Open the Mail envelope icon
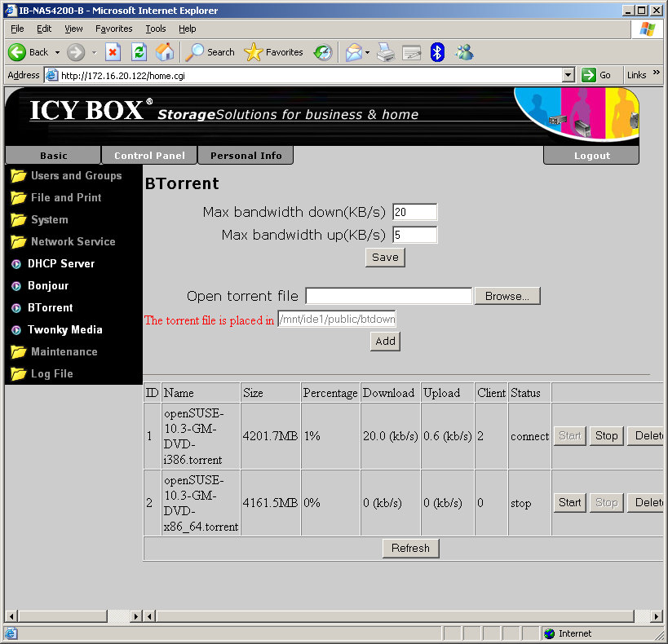 [x=354, y=52]
